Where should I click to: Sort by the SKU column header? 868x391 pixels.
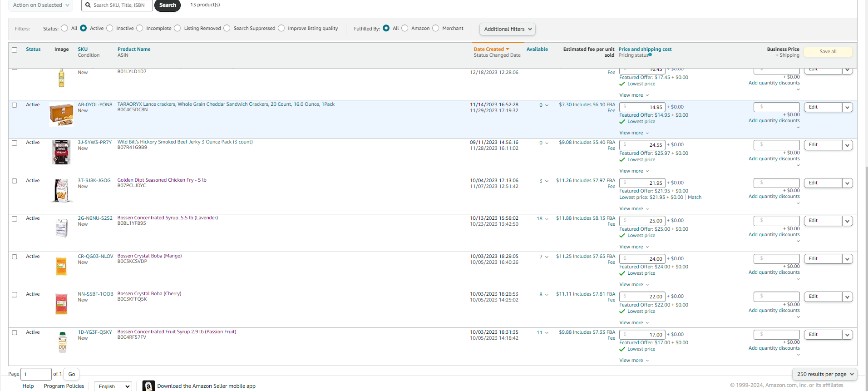point(83,49)
